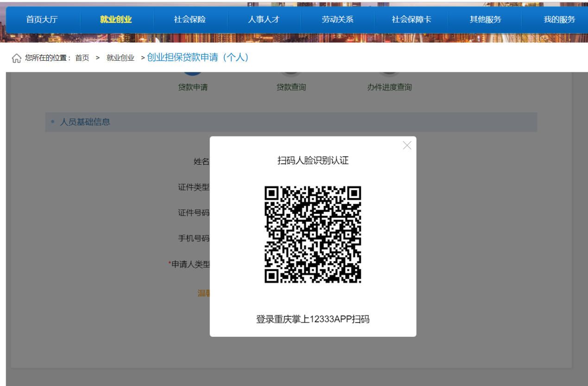Click the home icon in breadcrumb

coord(17,58)
